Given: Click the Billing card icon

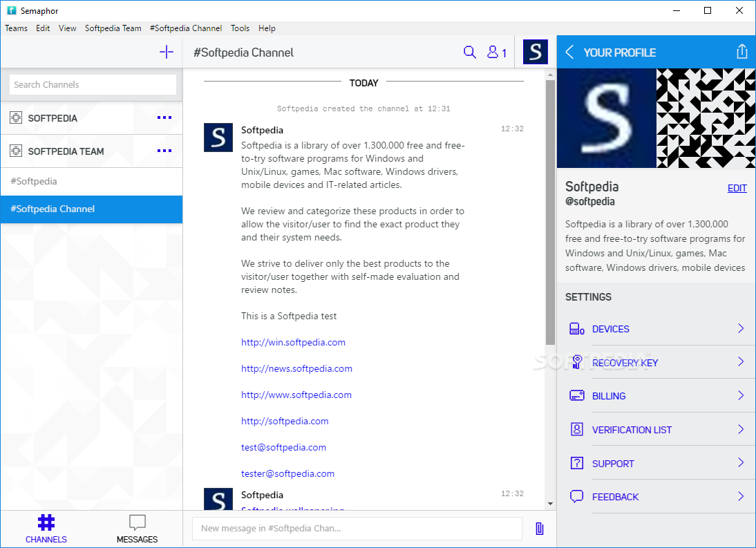Looking at the screenshot, I should (576, 396).
